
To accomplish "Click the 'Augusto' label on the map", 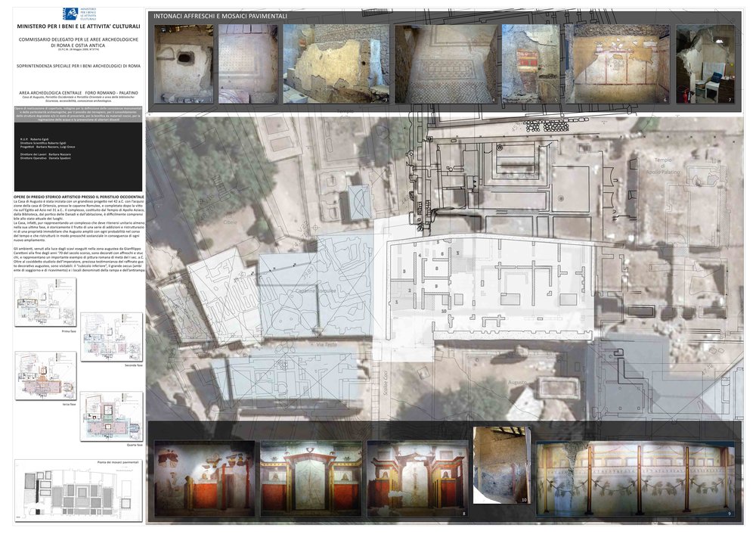I will (517, 382).
